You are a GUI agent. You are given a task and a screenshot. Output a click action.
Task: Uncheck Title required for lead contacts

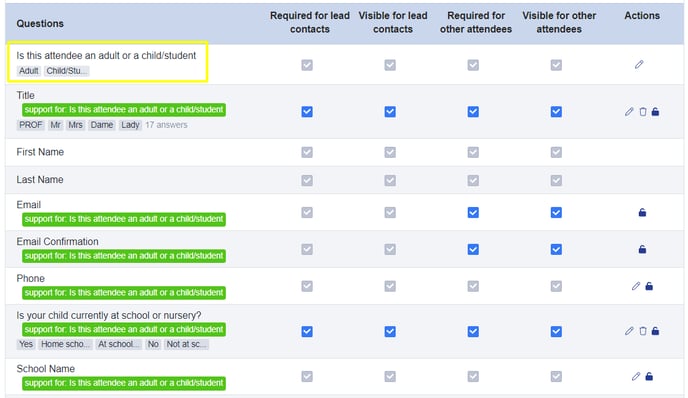307,112
